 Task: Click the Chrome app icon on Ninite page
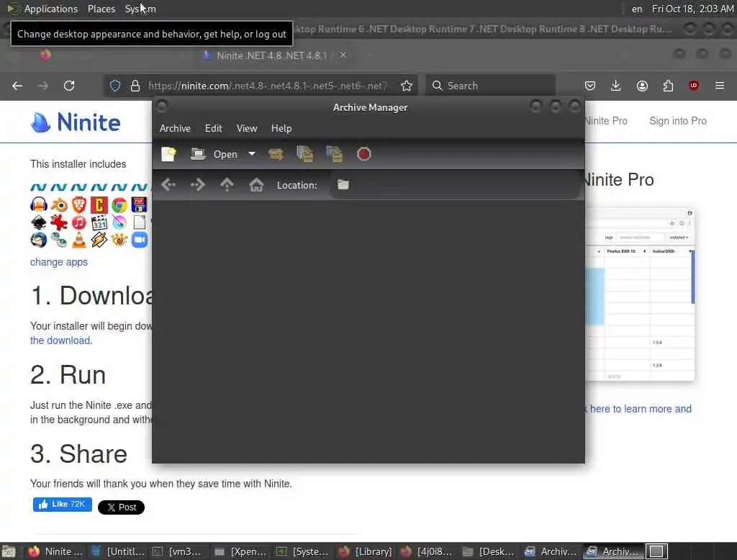(119, 205)
